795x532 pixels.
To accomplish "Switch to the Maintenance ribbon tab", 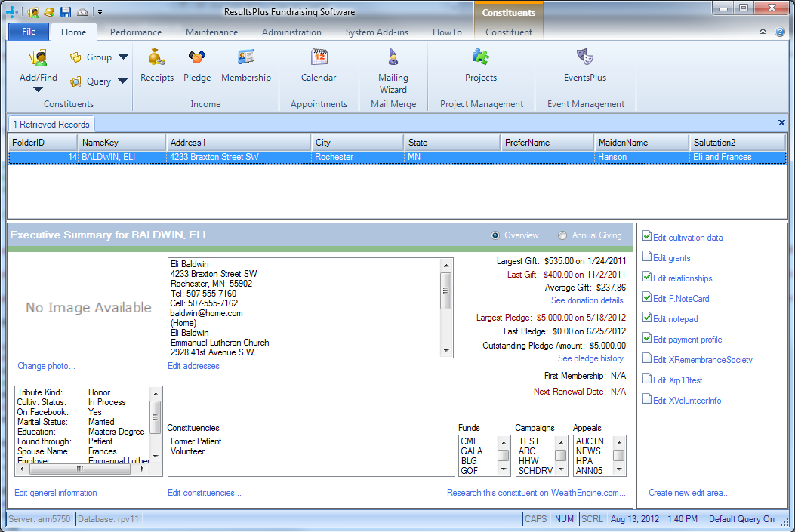I will [x=211, y=32].
